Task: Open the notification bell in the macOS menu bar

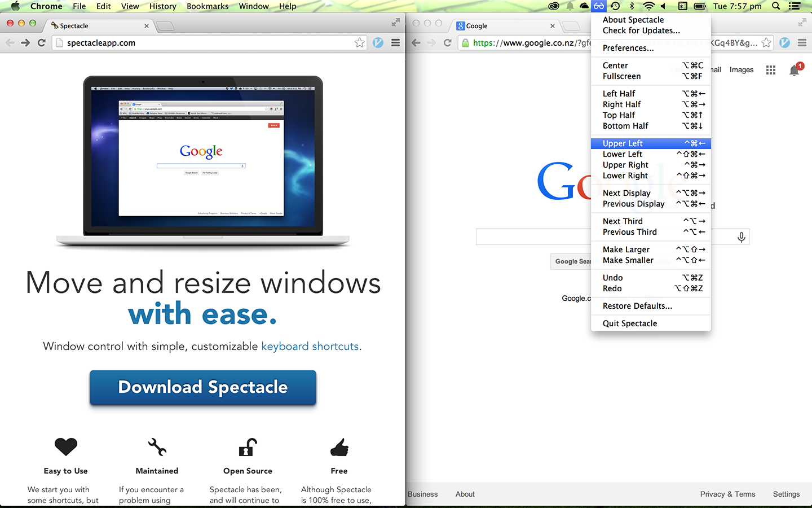Action: [x=570, y=6]
